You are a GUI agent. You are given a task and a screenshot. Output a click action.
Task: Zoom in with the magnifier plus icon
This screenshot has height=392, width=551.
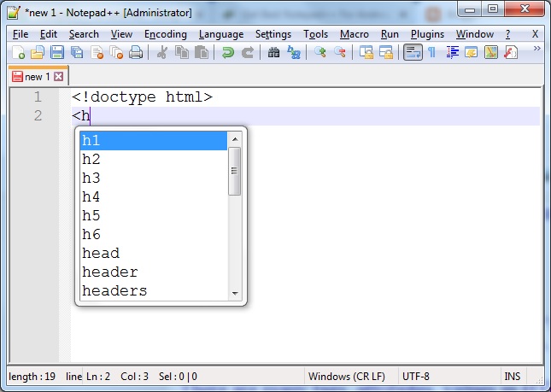(320, 52)
